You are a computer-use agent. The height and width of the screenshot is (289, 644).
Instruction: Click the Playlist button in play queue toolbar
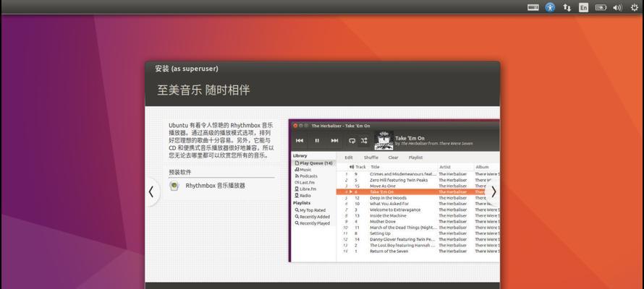(x=415, y=158)
